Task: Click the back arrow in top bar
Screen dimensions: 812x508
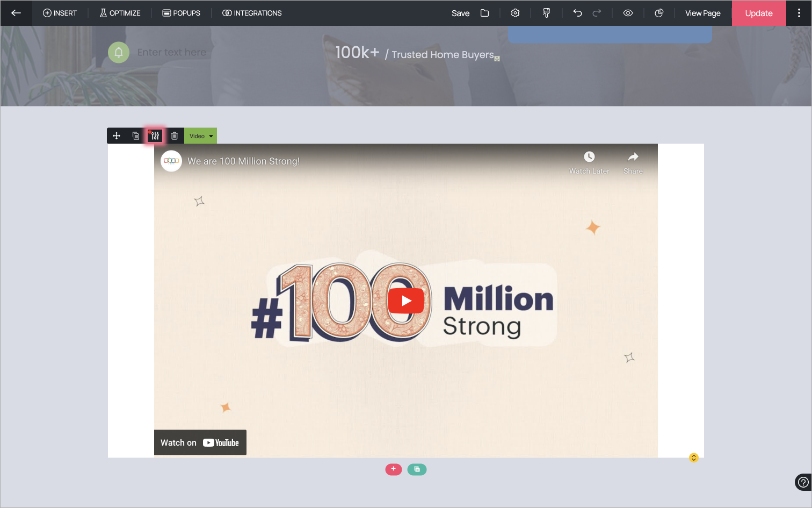Action: (x=16, y=13)
